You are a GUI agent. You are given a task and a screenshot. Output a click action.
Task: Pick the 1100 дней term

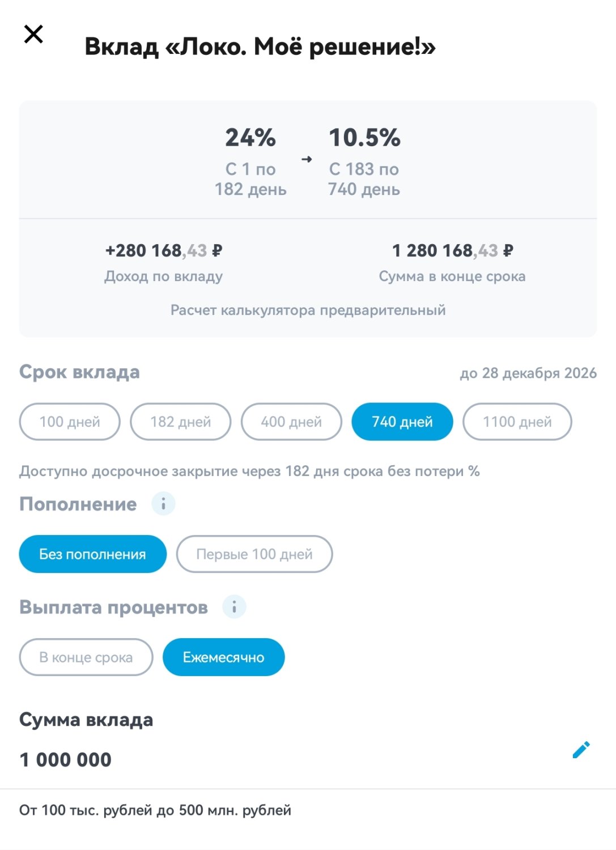pyautogui.click(x=517, y=422)
